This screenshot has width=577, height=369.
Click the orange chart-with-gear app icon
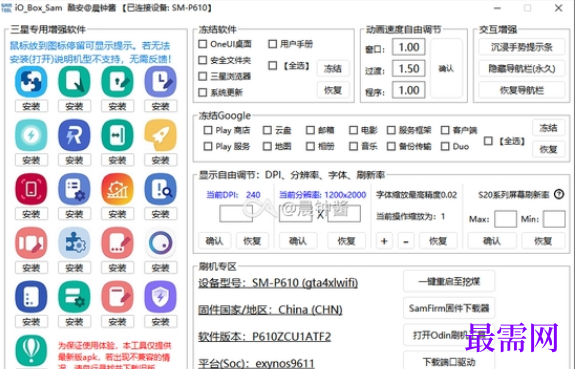coord(117,189)
